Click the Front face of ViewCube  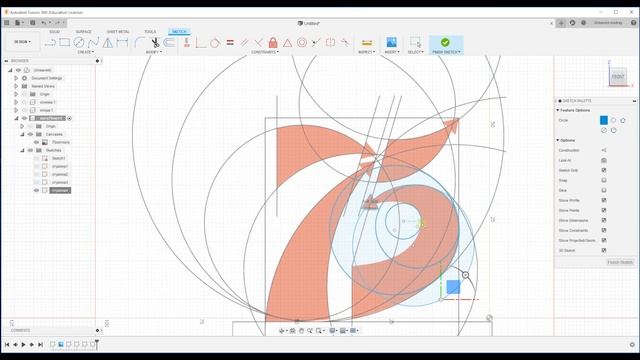pos(618,77)
